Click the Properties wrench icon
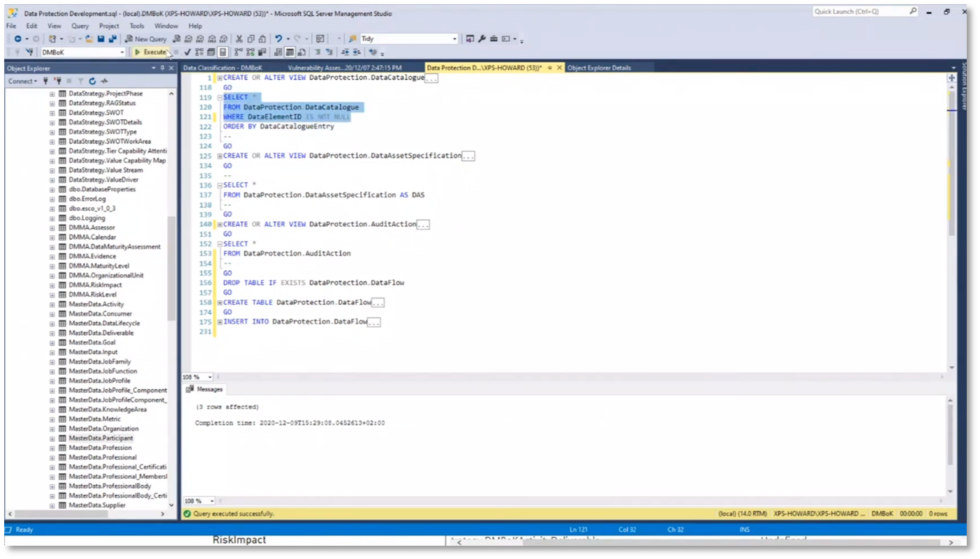 [482, 39]
